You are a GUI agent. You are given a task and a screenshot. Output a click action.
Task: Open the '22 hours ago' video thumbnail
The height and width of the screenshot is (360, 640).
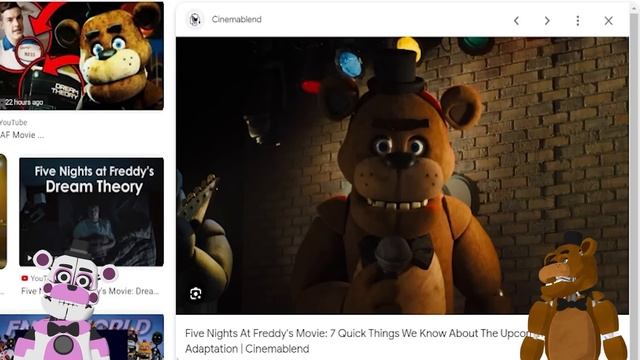pos(81,56)
